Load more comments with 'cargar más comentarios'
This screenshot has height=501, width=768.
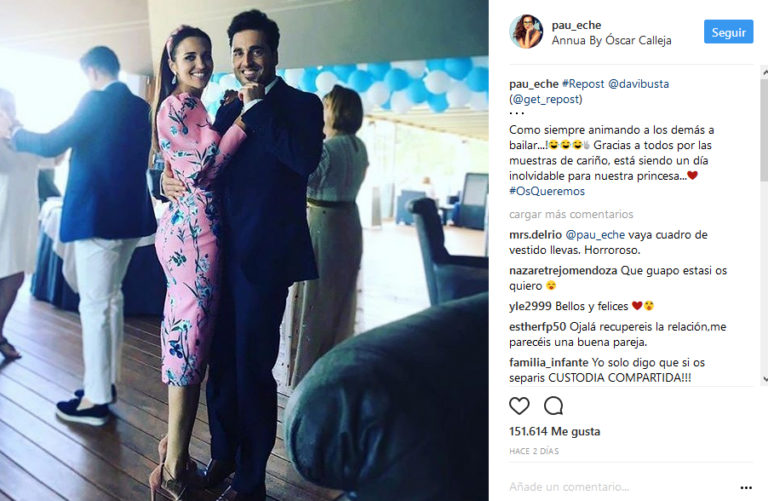click(571, 214)
